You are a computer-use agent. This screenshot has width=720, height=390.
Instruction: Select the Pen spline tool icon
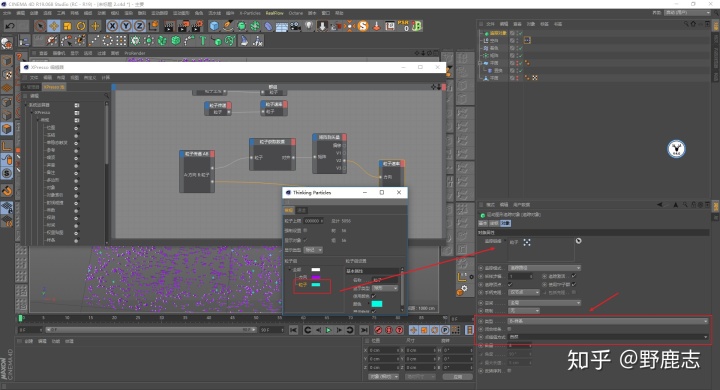[228, 26]
